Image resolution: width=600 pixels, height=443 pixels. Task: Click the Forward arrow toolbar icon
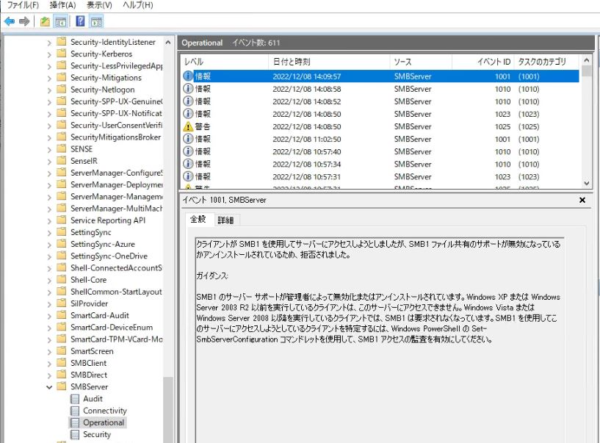tap(24, 21)
